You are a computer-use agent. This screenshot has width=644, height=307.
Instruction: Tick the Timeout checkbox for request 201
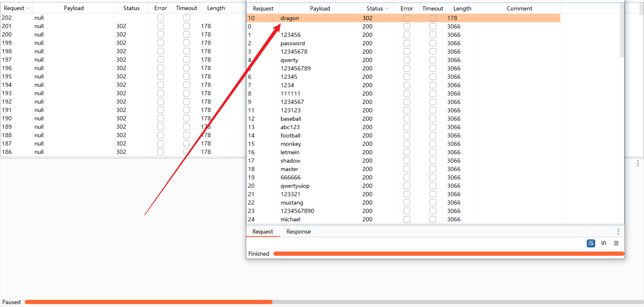[186, 26]
